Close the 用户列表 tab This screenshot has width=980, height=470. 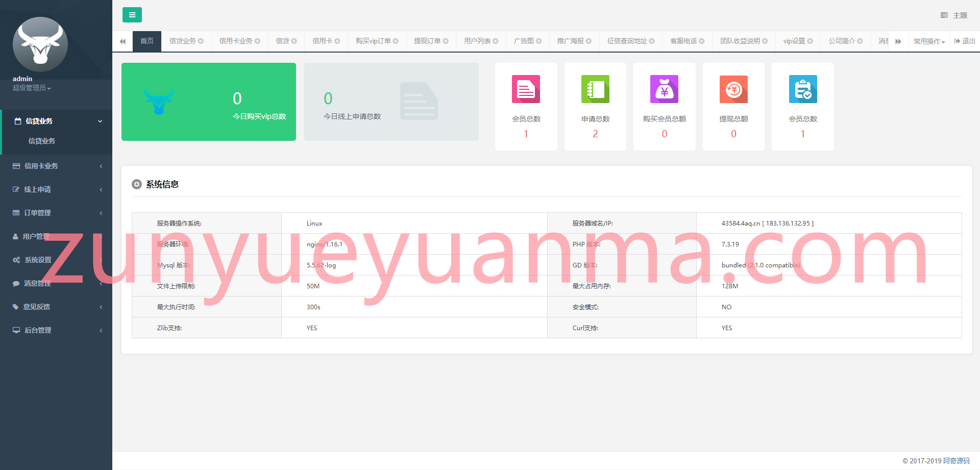[x=496, y=41]
